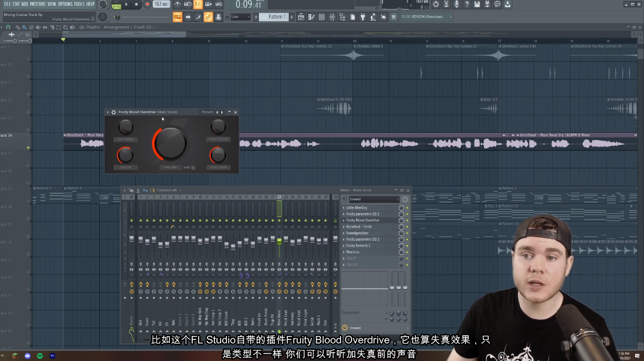Toggle the x100 pre-amp switch
This screenshot has height=361, width=644.
point(193,167)
